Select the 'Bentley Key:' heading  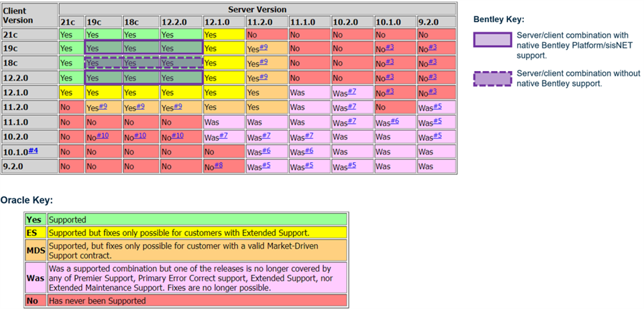tap(498, 19)
